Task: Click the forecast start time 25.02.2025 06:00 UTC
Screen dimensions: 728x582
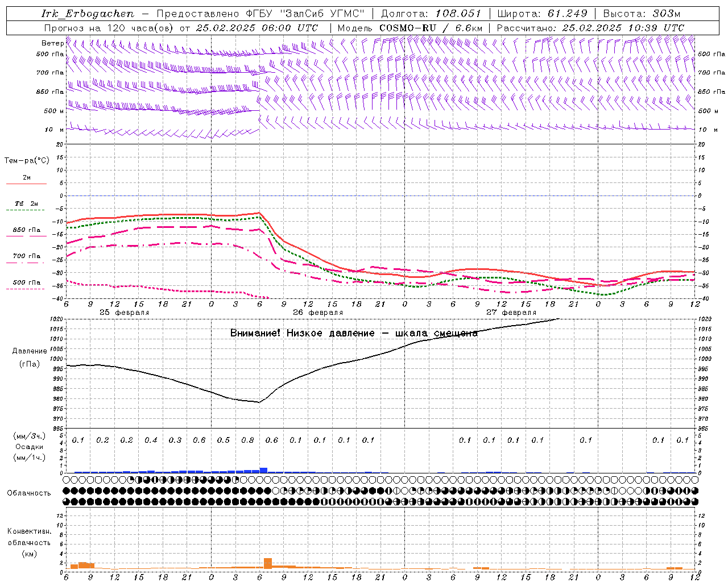Action: (257, 28)
